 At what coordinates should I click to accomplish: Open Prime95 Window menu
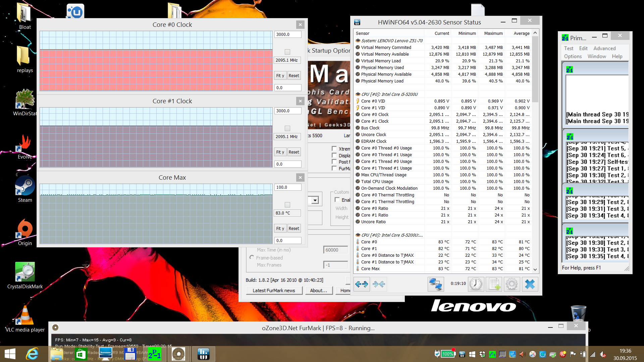point(597,56)
